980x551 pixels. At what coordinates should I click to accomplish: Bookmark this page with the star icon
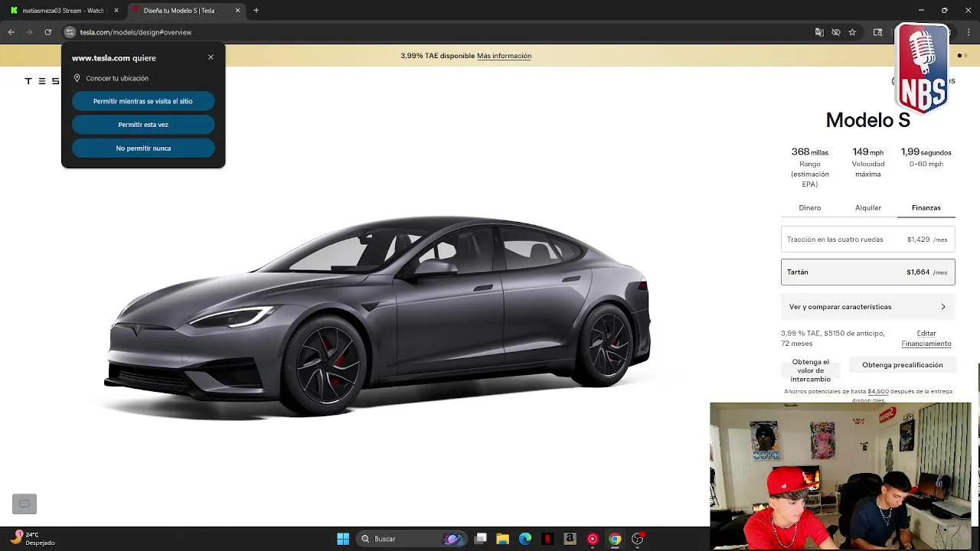(x=852, y=32)
